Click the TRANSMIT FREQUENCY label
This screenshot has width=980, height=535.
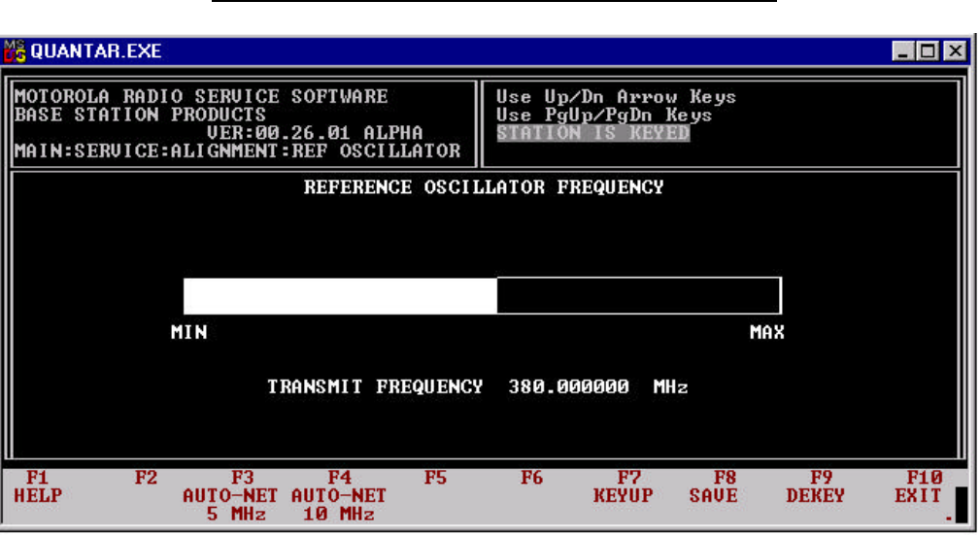pyautogui.click(x=375, y=386)
